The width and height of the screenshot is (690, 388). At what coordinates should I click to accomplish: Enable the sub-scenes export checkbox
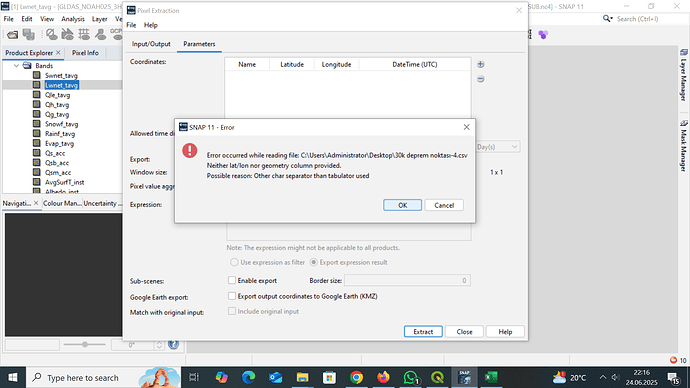point(232,280)
